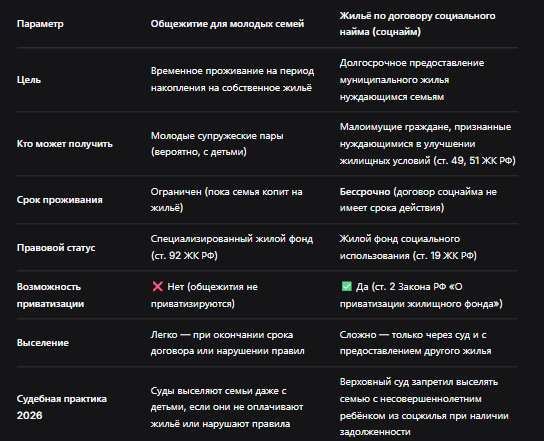This screenshot has height=441, width=544.
Task: Click the 'Жильё по договору социального найма' header
Action: [x=417, y=24]
